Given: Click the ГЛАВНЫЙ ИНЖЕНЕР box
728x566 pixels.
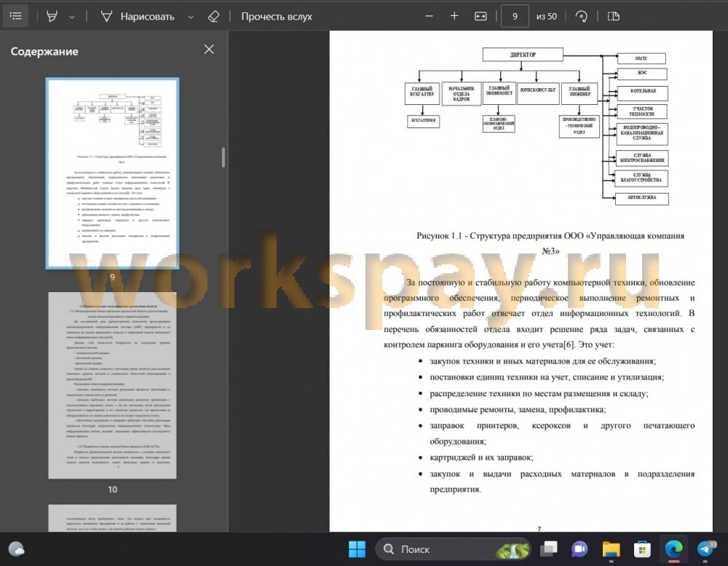Looking at the screenshot, I should (580, 93).
